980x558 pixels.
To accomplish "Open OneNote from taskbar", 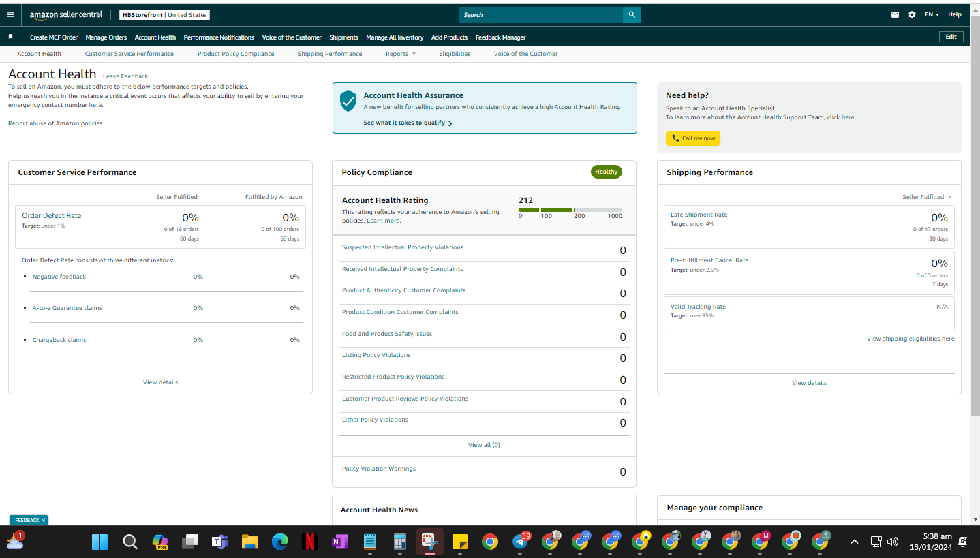I will 339,542.
